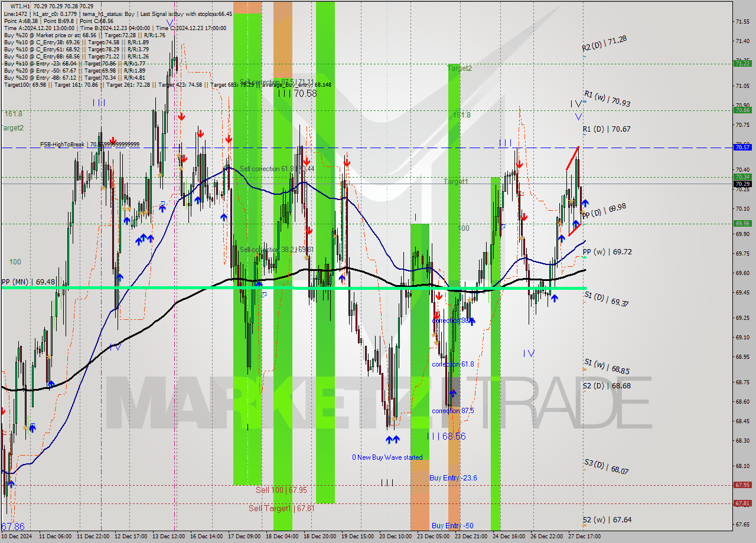Click the blue 'correction 87.5' label
The height and width of the screenshot is (543, 756).
[452, 411]
